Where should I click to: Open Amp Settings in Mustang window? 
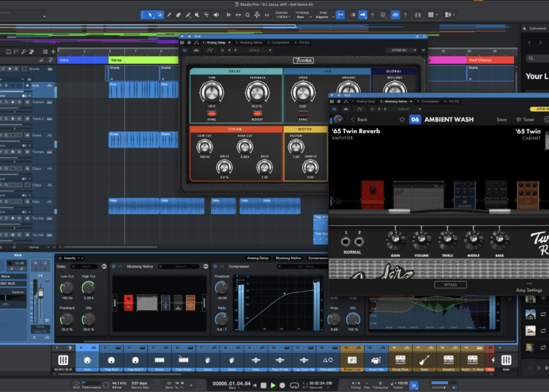[x=529, y=290]
